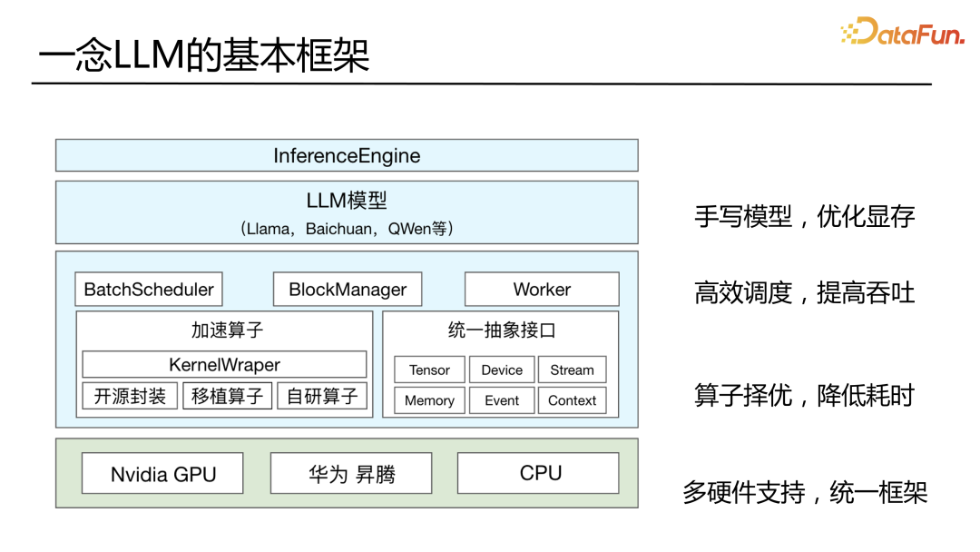This screenshot has height=552, width=980.
Task: Select the InferenceEngine block
Action: coord(348,155)
